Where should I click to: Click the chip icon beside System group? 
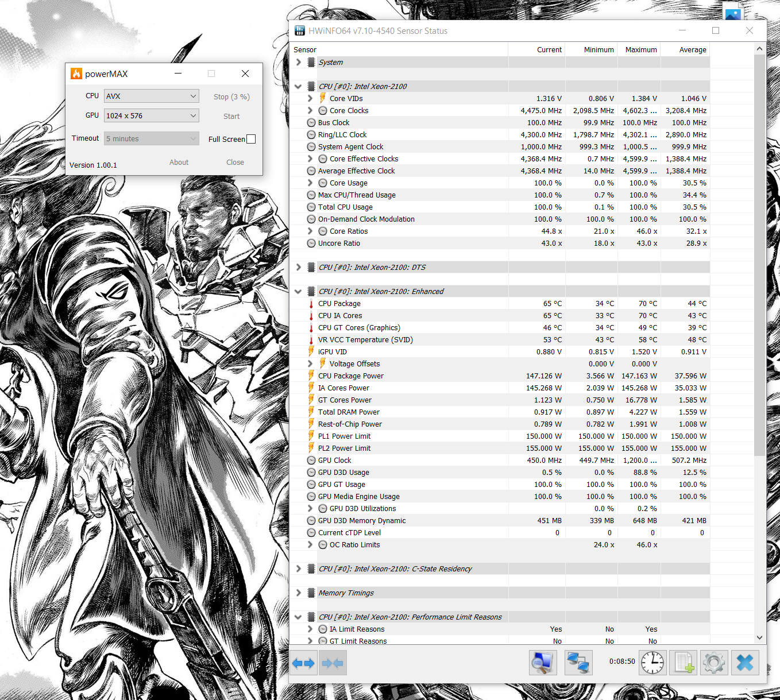click(311, 62)
